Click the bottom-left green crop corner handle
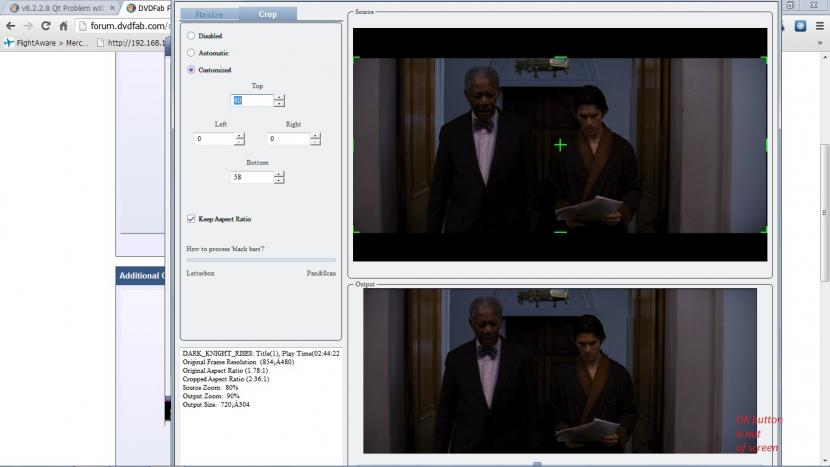The image size is (830, 467). pyautogui.click(x=356, y=230)
